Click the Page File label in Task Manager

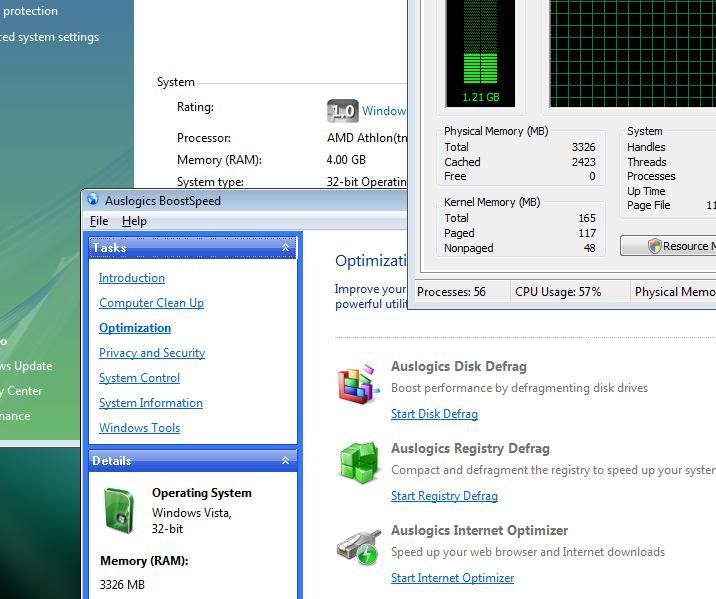pyautogui.click(x=648, y=205)
